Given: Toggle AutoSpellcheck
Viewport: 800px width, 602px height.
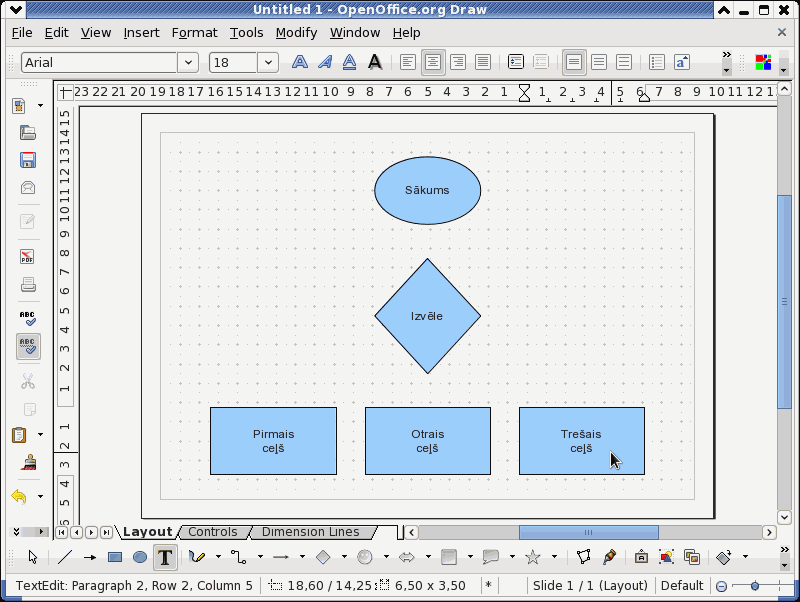Looking at the screenshot, I should pos(28,346).
